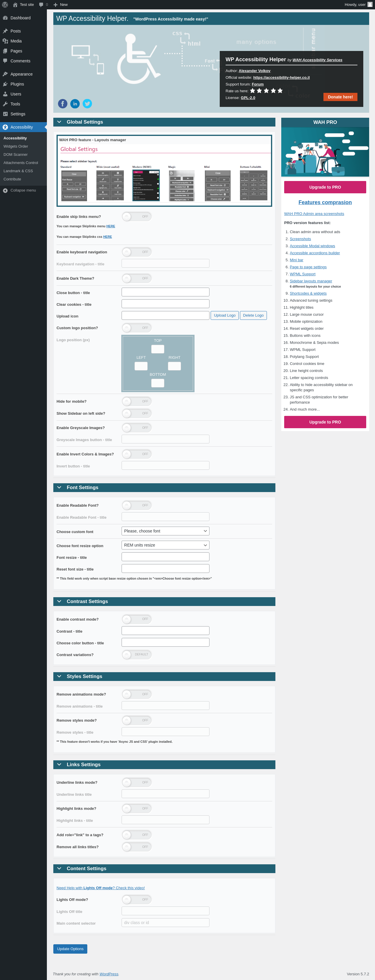The image size is (375, 980).
Task: Open the WAH PRO Admin area screenshots link
Action: coord(314,214)
